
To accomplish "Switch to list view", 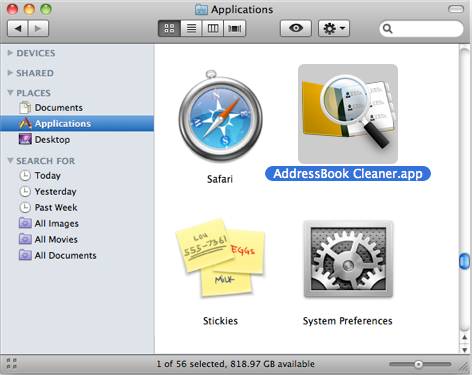I will tap(191, 28).
